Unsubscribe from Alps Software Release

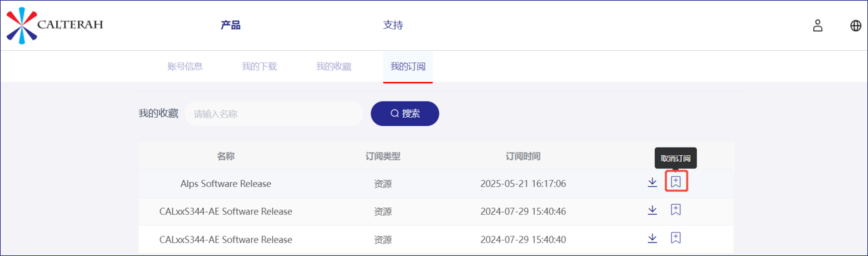click(x=676, y=182)
